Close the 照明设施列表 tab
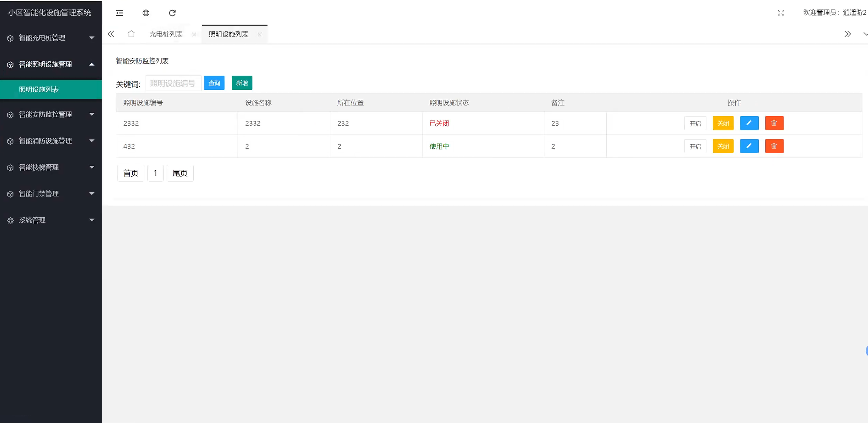The height and width of the screenshot is (423, 868). [259, 35]
